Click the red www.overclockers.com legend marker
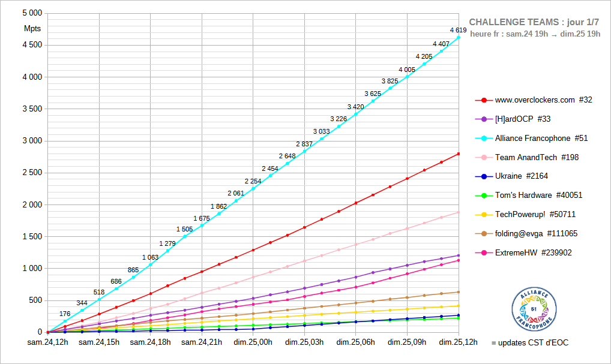611x364 pixels. (x=484, y=100)
